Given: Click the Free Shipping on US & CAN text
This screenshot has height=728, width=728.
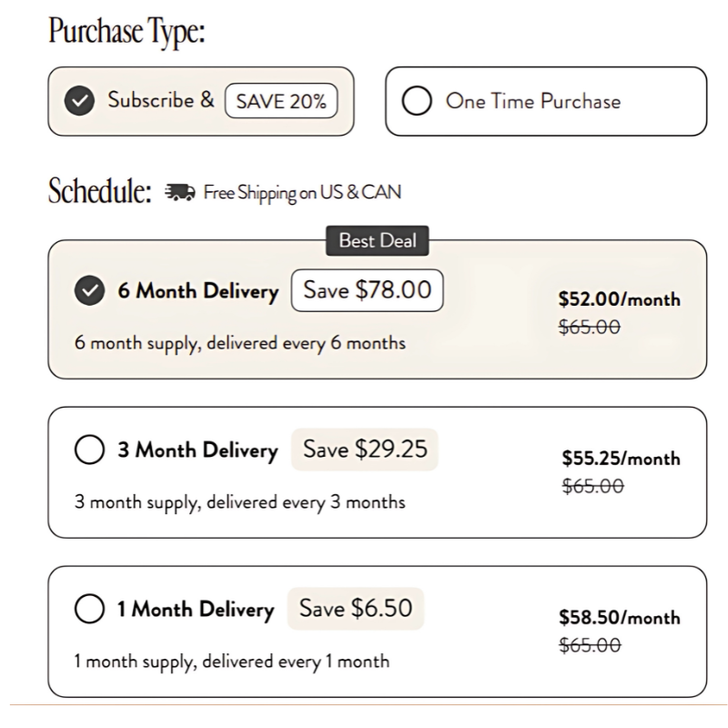Looking at the screenshot, I should click(x=301, y=193).
